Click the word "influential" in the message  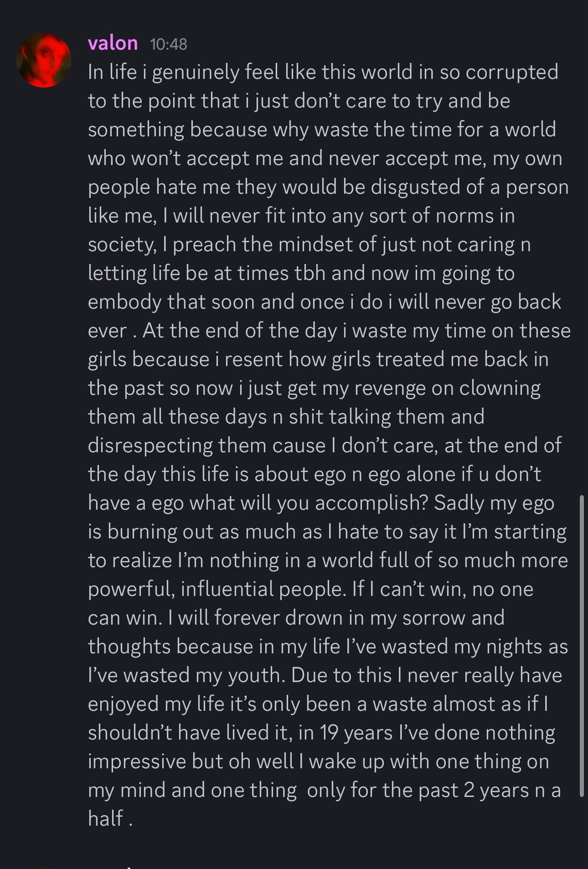pyautogui.click(x=227, y=589)
